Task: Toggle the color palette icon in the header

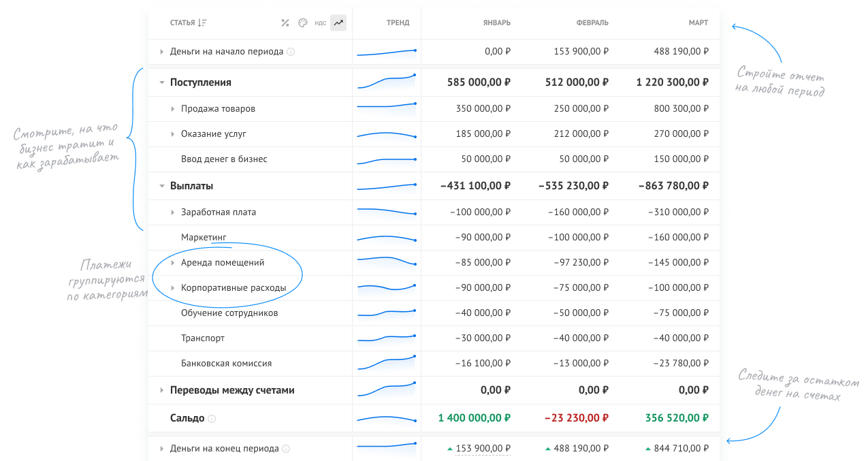Action: [x=303, y=22]
